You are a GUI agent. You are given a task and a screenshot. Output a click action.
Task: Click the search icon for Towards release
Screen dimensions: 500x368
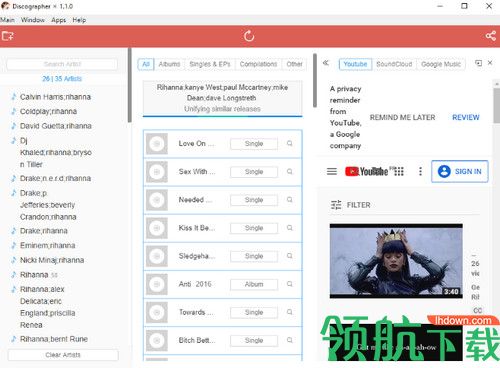[x=290, y=312]
